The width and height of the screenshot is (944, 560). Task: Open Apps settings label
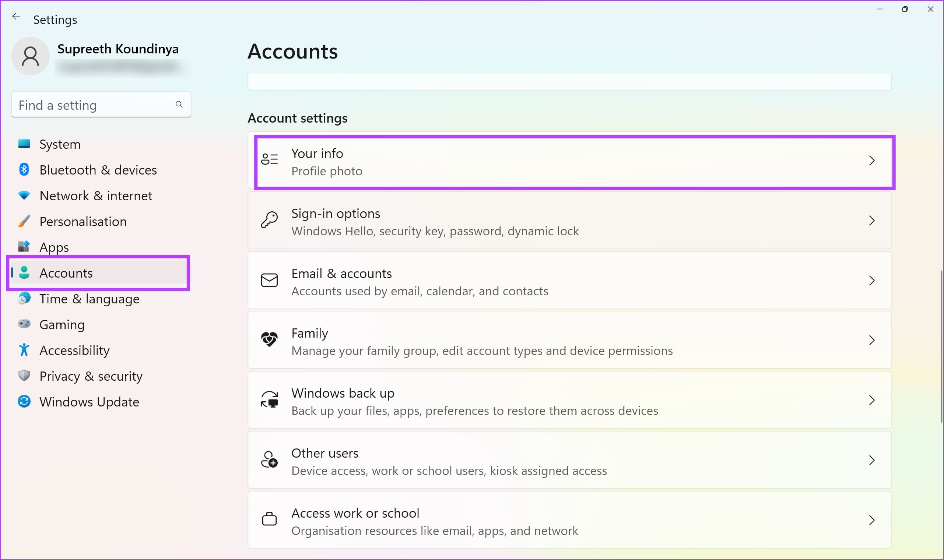(x=55, y=247)
